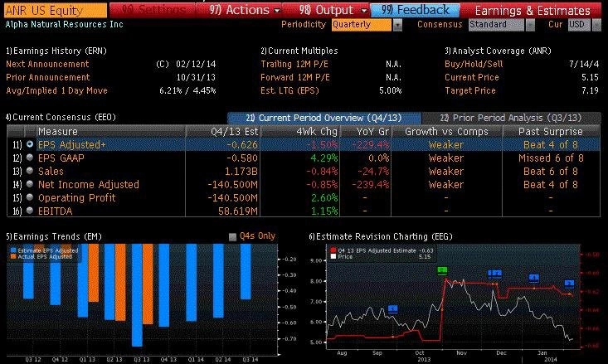
Task: Click the Est. LTG (EPS) label
Action: [x=289, y=90]
